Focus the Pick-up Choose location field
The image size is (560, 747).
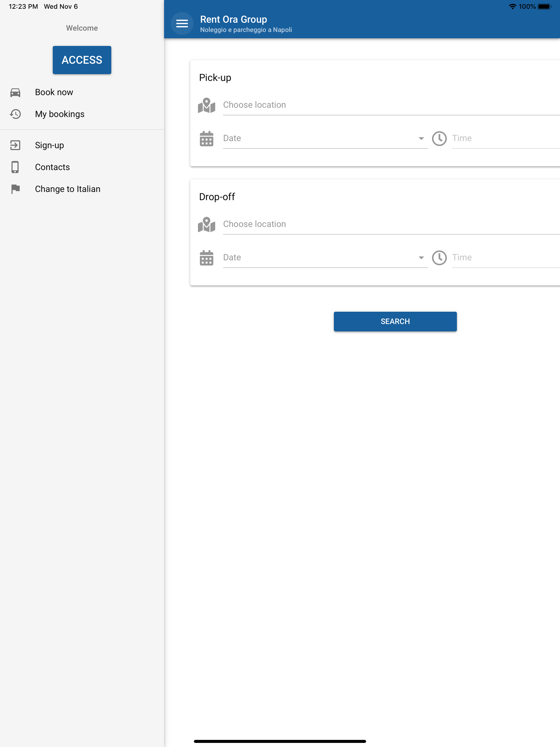pos(392,105)
